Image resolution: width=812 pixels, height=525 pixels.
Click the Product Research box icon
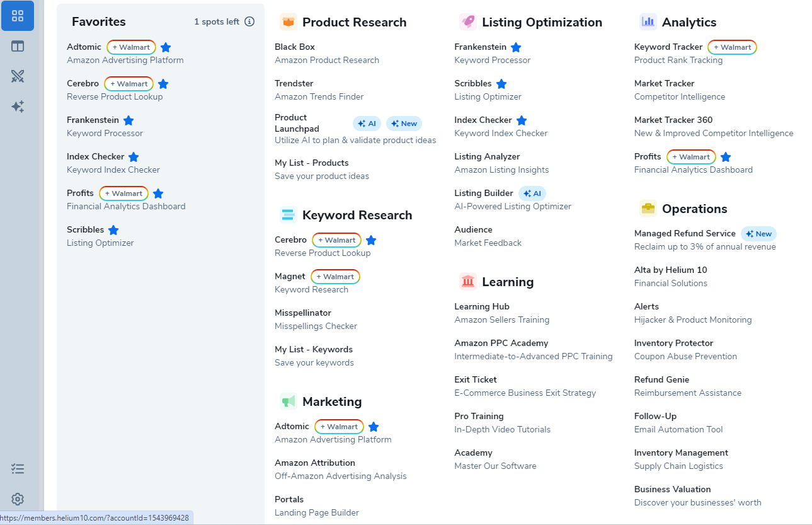[289, 22]
